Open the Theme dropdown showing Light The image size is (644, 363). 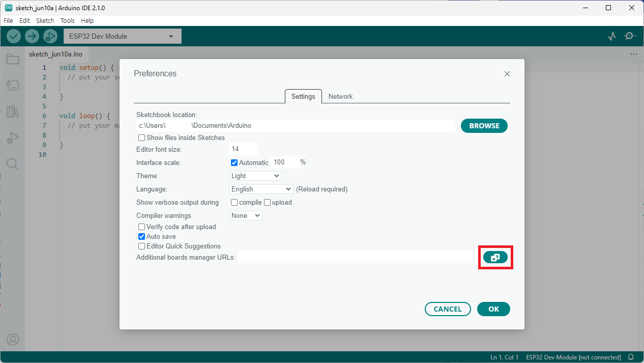pyautogui.click(x=255, y=176)
